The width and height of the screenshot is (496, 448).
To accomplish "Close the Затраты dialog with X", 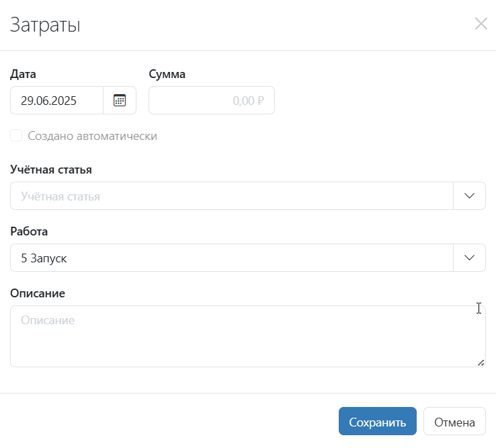I will [x=481, y=24].
